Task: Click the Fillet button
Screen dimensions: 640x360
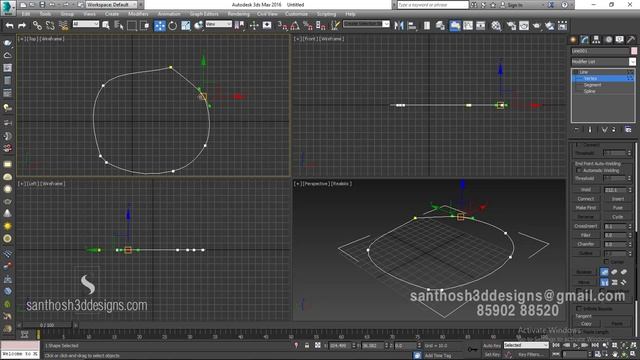Action: [x=586, y=236]
